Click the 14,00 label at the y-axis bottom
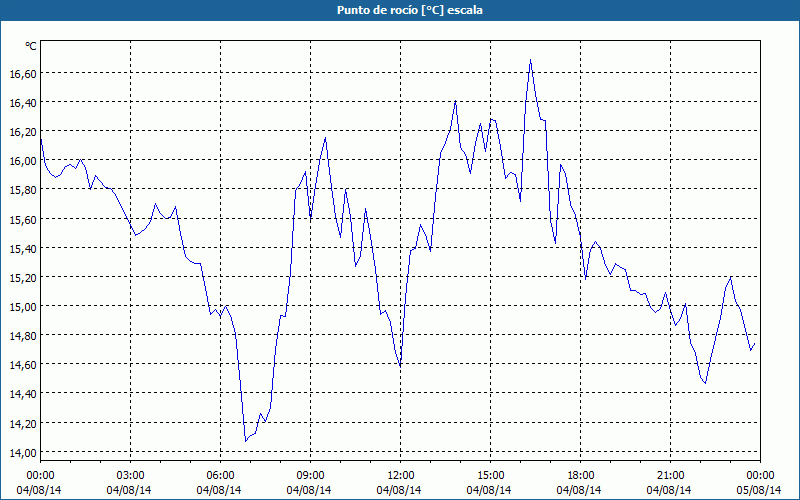This screenshot has width=800, height=500. tap(22, 452)
